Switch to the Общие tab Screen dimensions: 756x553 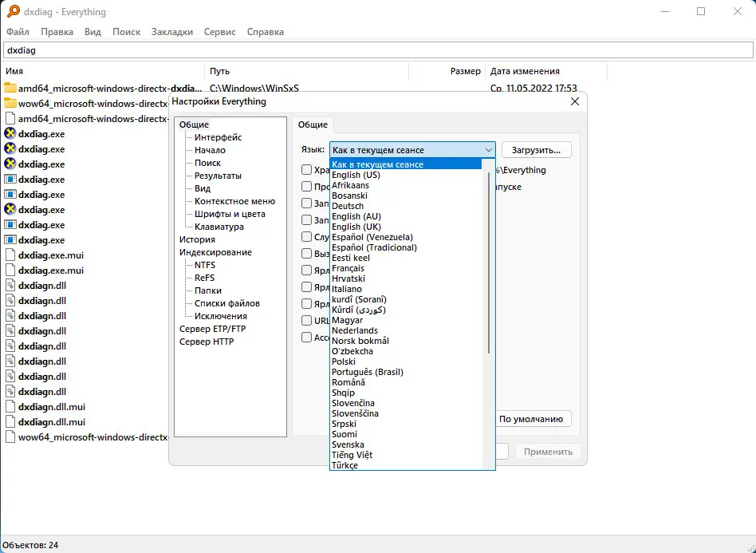click(313, 124)
